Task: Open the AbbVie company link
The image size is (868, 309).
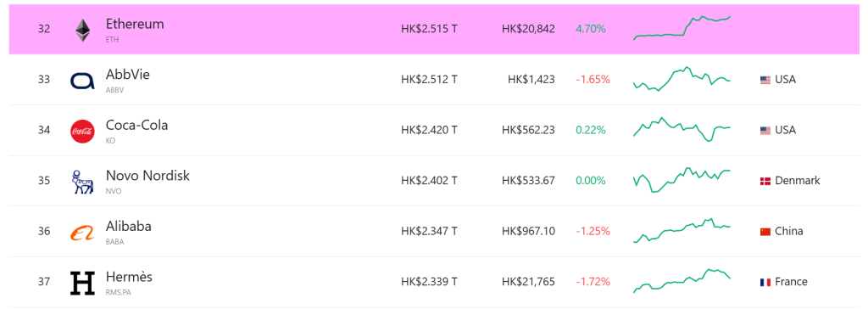Action: click(127, 75)
